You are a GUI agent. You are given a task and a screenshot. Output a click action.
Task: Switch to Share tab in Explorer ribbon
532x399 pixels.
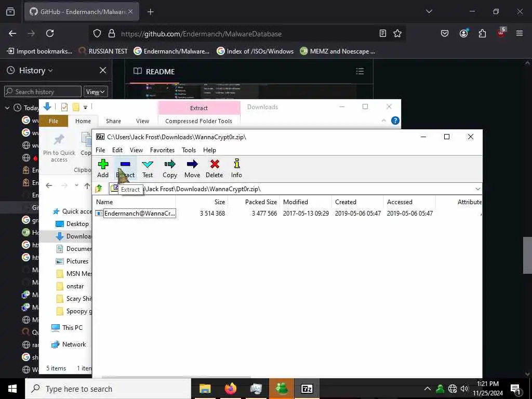pyautogui.click(x=113, y=121)
